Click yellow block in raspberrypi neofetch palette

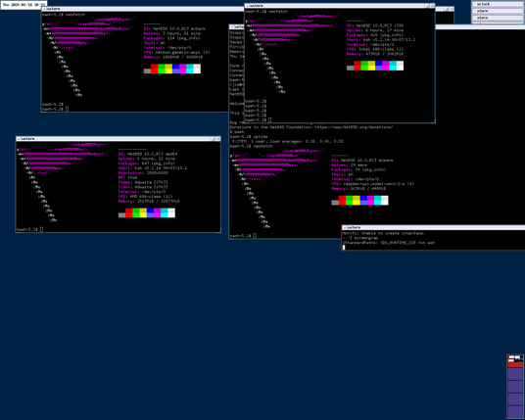(357, 200)
